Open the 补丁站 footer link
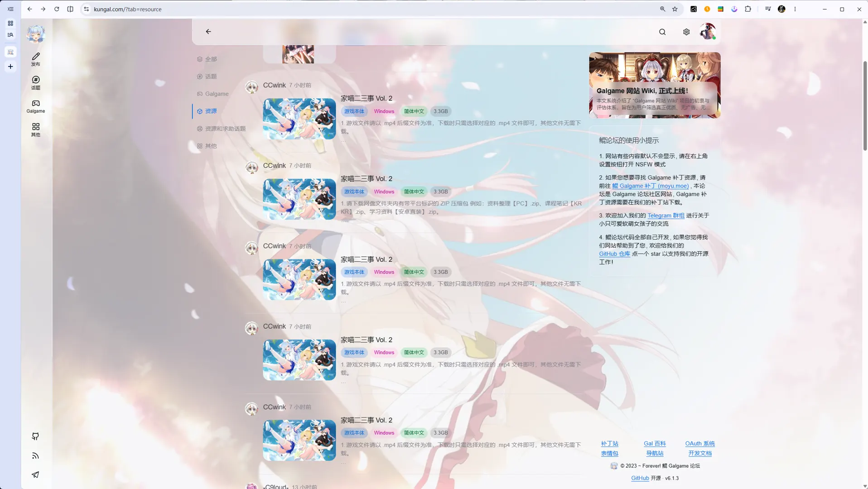This screenshot has height=489, width=868. pos(609,444)
